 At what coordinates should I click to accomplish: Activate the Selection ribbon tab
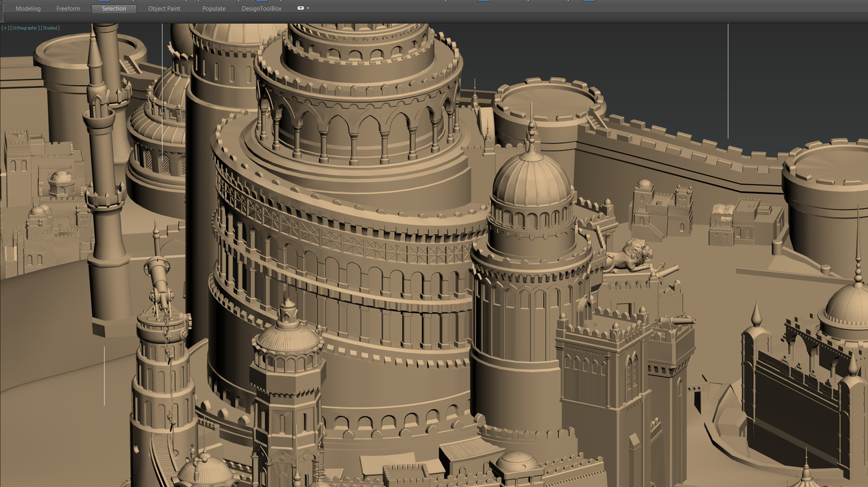(113, 8)
